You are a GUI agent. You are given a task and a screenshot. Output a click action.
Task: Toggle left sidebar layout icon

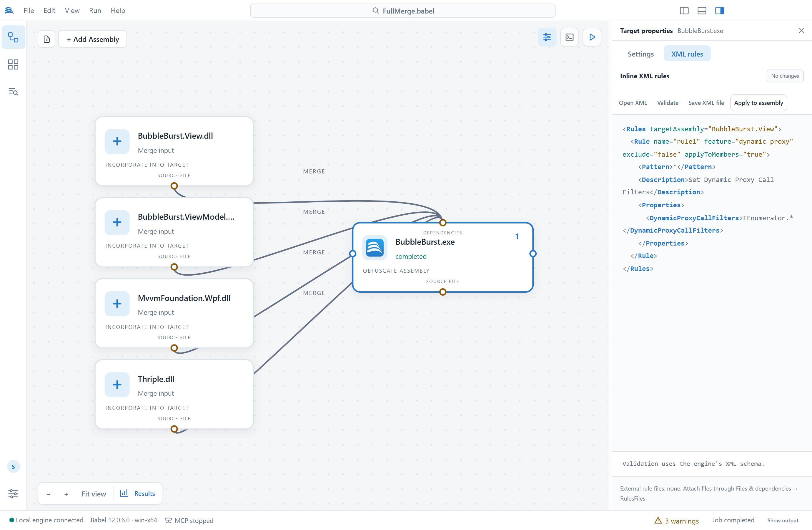click(684, 11)
